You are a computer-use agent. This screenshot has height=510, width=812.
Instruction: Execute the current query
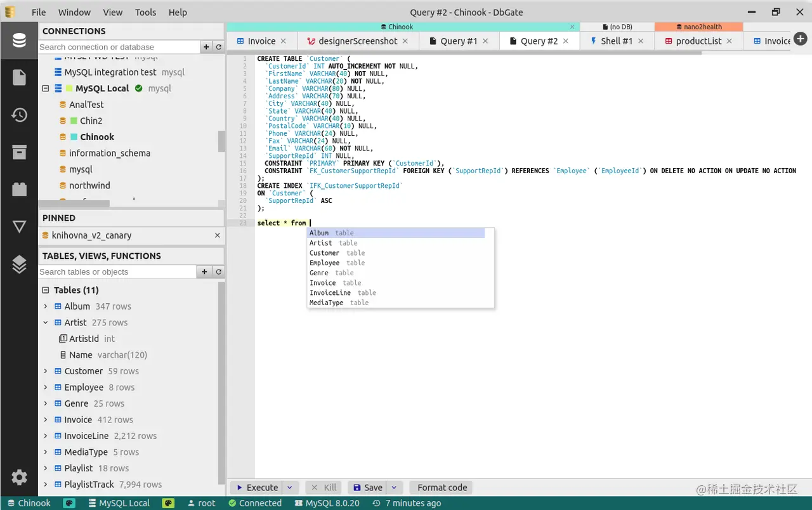point(256,488)
